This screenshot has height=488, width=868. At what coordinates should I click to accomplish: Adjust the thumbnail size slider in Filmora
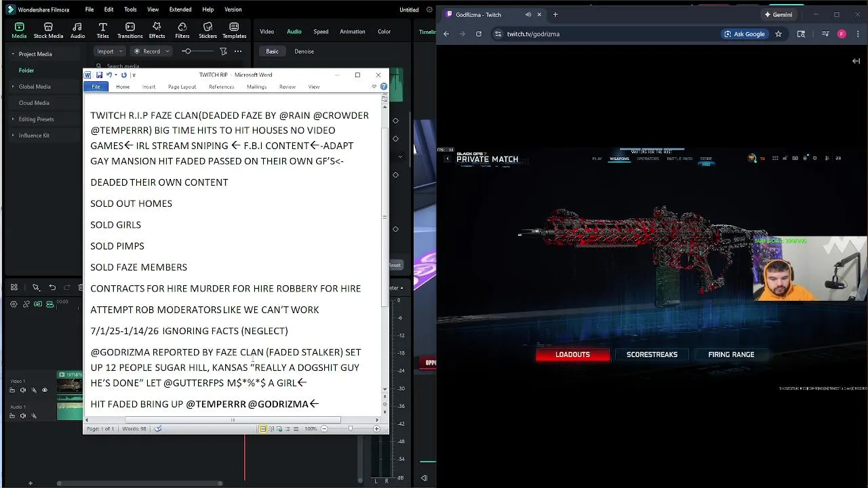point(196,52)
